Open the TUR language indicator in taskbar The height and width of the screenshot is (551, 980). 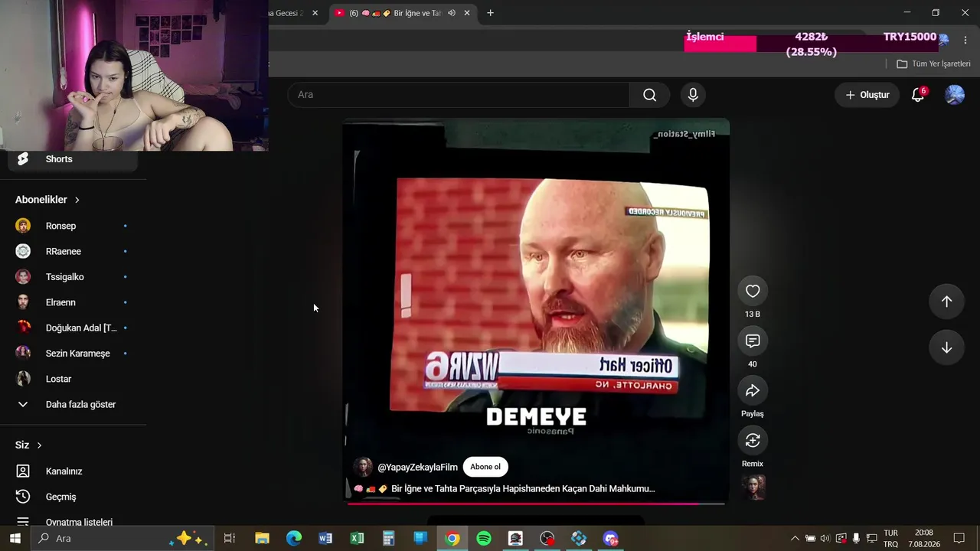[x=891, y=539]
